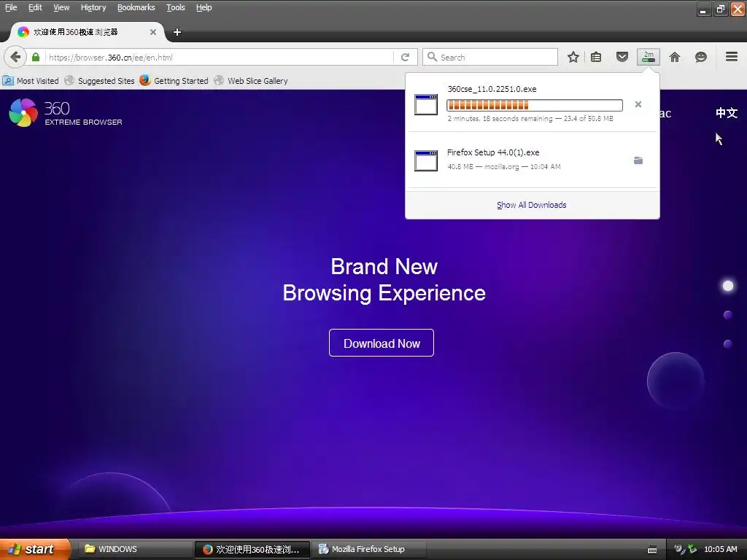Reload the page with the refresh icon

point(406,57)
